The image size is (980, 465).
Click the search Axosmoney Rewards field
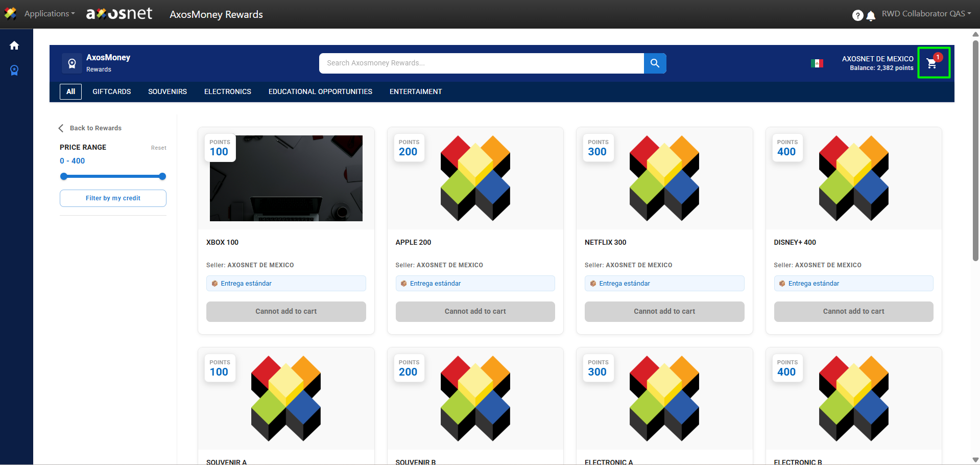coord(481,63)
